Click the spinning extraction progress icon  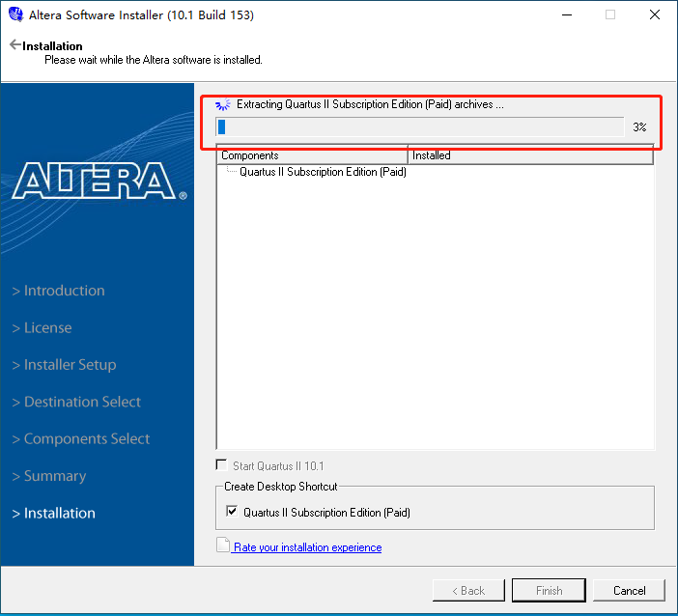223,104
